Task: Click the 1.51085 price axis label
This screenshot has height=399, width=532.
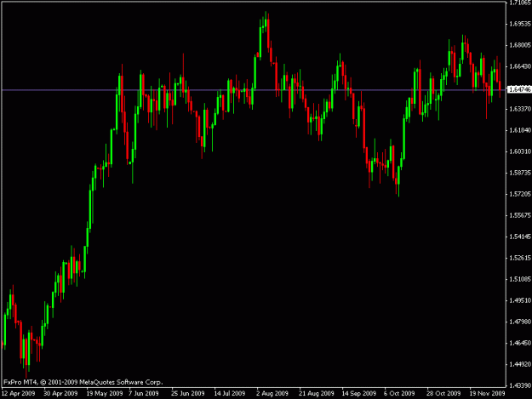Action: point(520,279)
